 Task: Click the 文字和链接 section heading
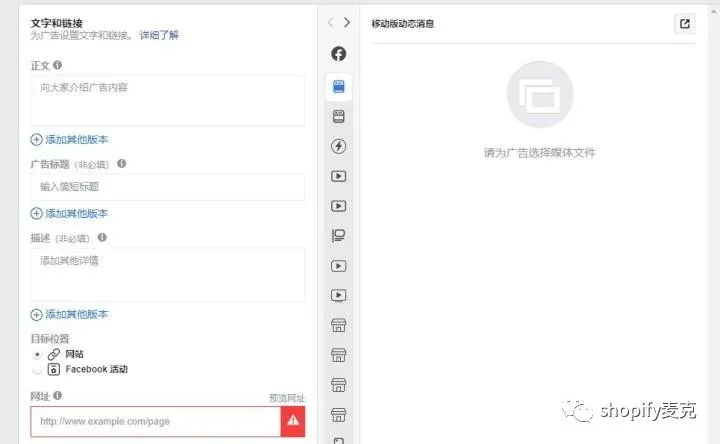click(x=56, y=23)
